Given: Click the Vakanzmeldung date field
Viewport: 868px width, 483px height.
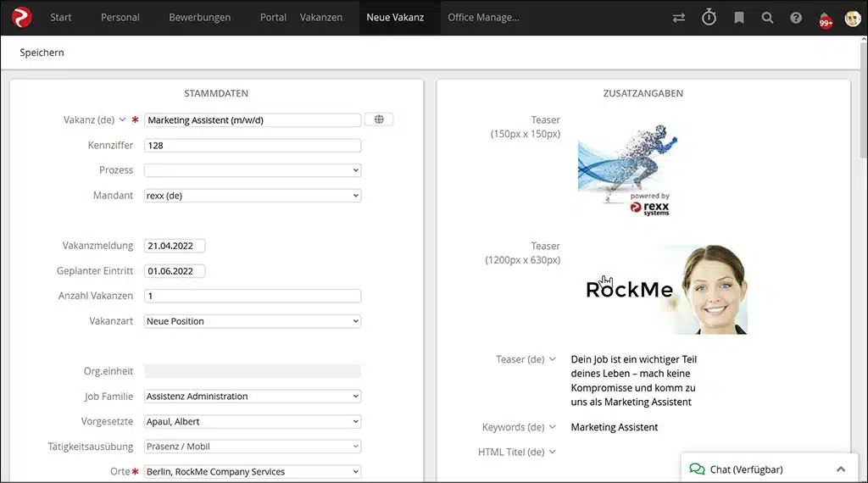Looking at the screenshot, I should click(x=175, y=246).
